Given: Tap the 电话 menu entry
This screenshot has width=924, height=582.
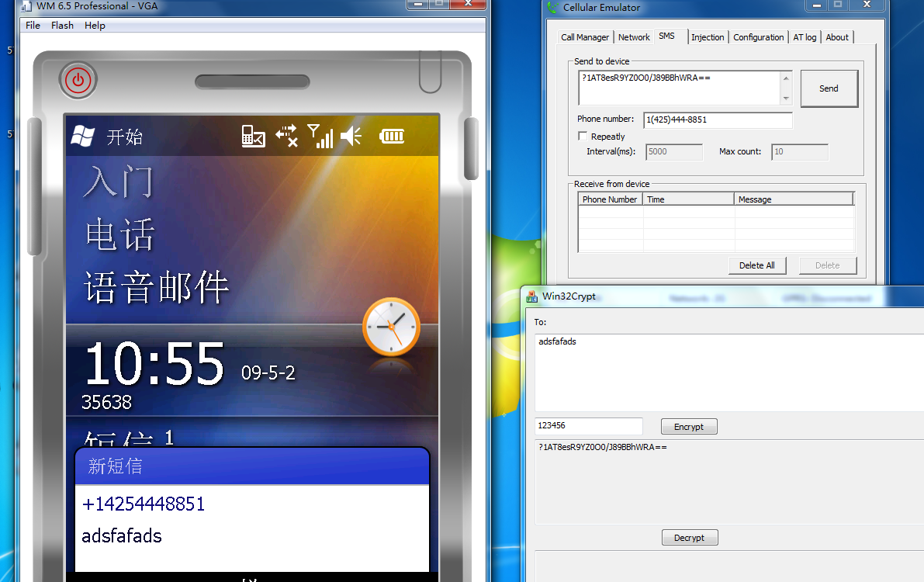Looking at the screenshot, I should coord(120,234).
